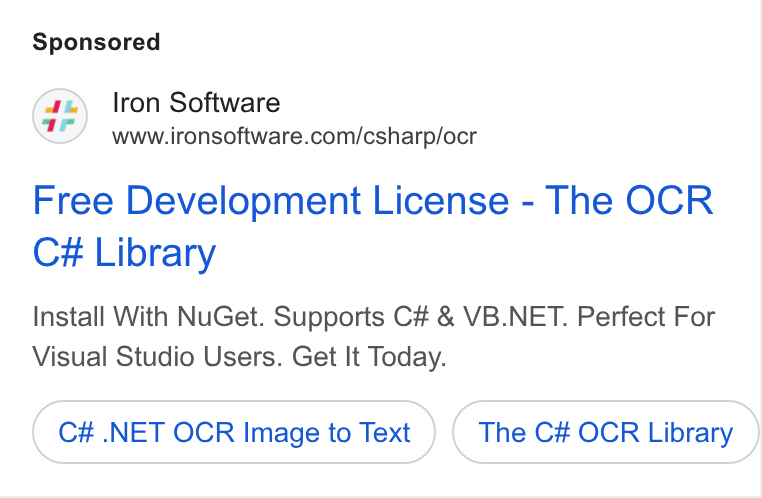Click the word 'Free' in the blue headline
The width and height of the screenshot is (762, 498).
[x=73, y=200]
